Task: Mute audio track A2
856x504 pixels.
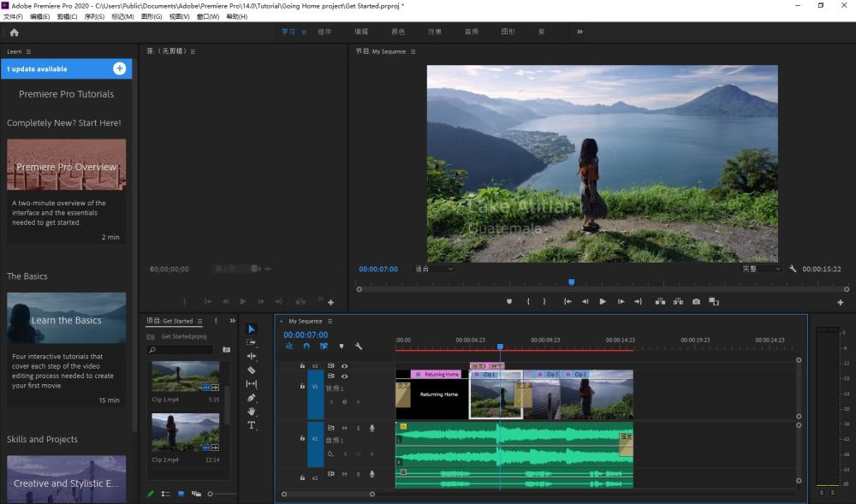Action: coord(344,475)
